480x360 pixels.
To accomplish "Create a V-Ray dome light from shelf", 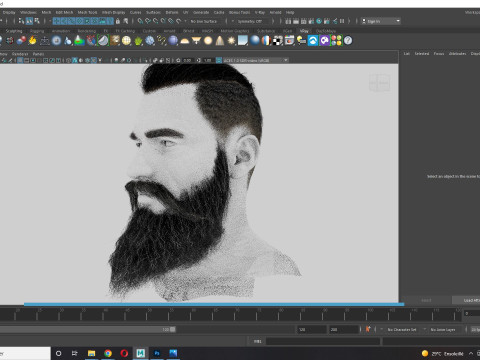I will click(184, 41).
